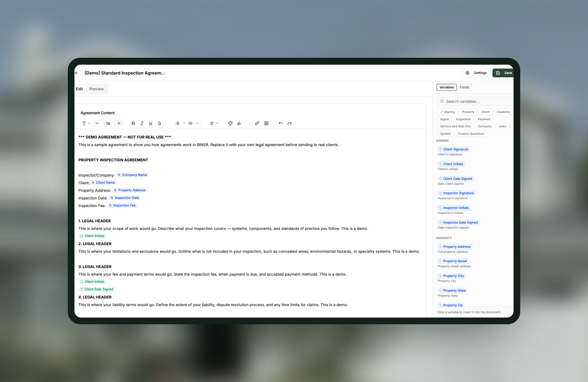
Task: Focus the Search variables field
Action: coord(475,101)
